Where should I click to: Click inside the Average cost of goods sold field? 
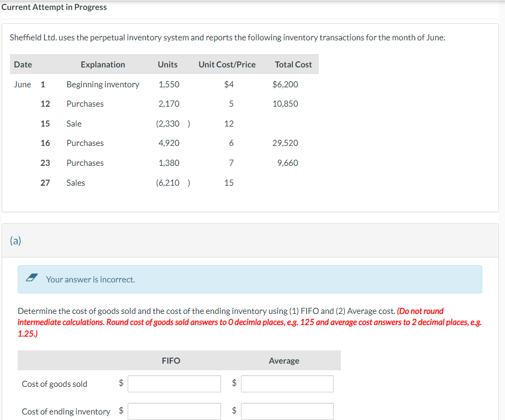[287, 384]
